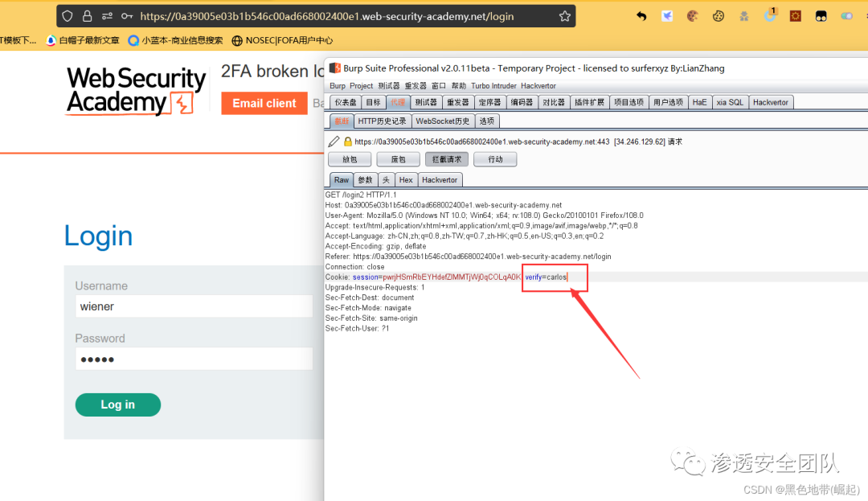This screenshot has height=501, width=868.
Task: Open the brown cookie extension icon
Action: click(692, 16)
